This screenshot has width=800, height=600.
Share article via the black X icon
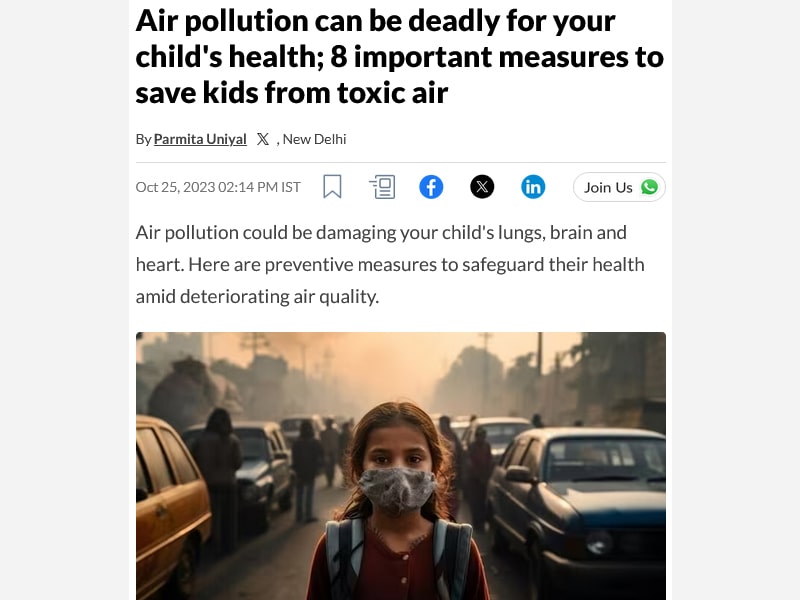[482, 187]
